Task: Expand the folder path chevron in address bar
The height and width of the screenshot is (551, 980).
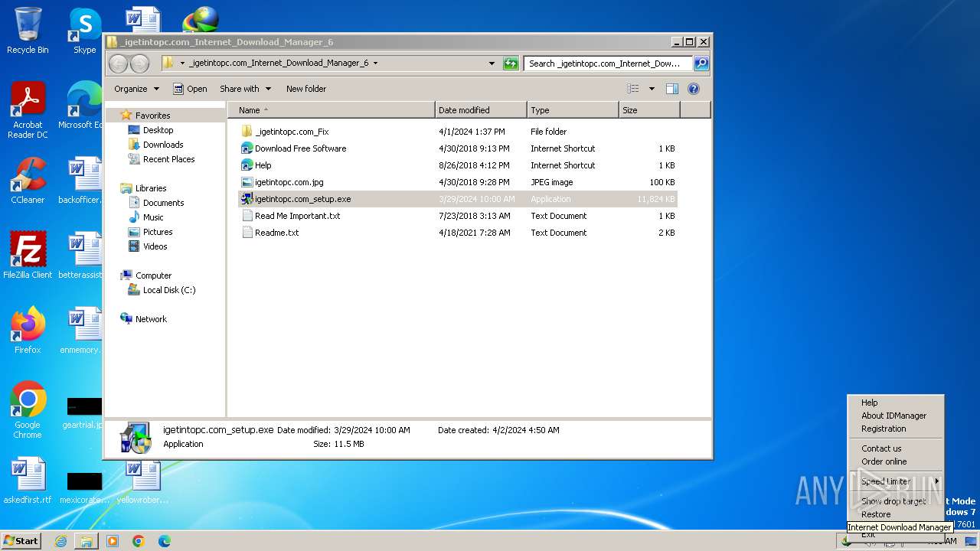Action: 375,64
